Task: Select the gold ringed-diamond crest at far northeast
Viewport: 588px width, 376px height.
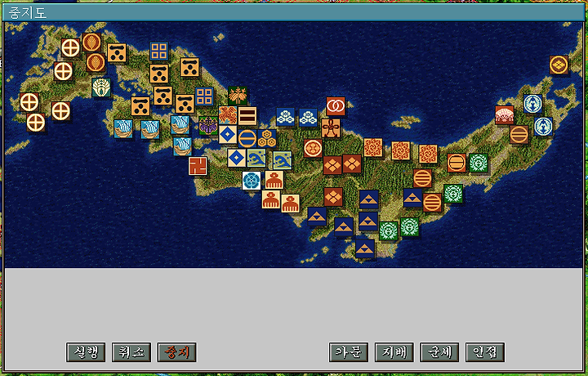Action: (559, 65)
